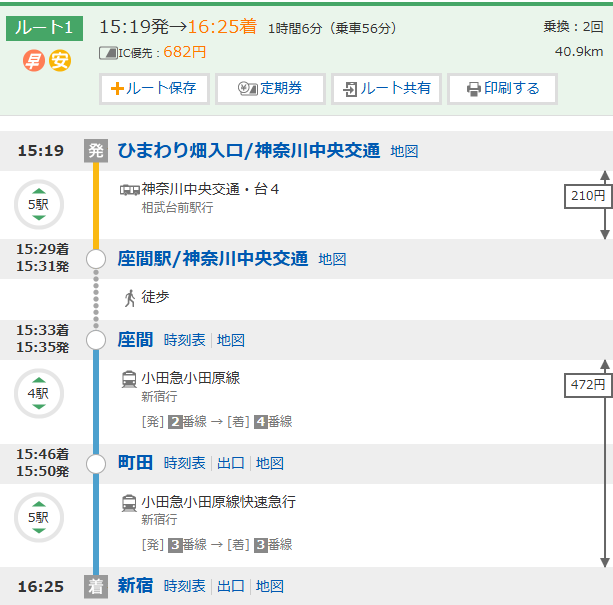This screenshot has width=613, height=605.
Task: Expand the 5駅 stops on 快速急行
Action: coord(39,517)
